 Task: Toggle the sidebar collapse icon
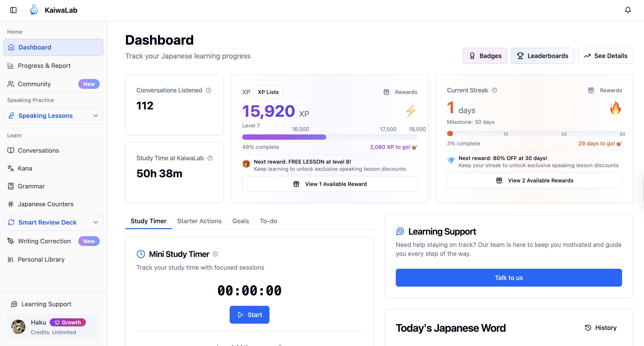click(13, 10)
